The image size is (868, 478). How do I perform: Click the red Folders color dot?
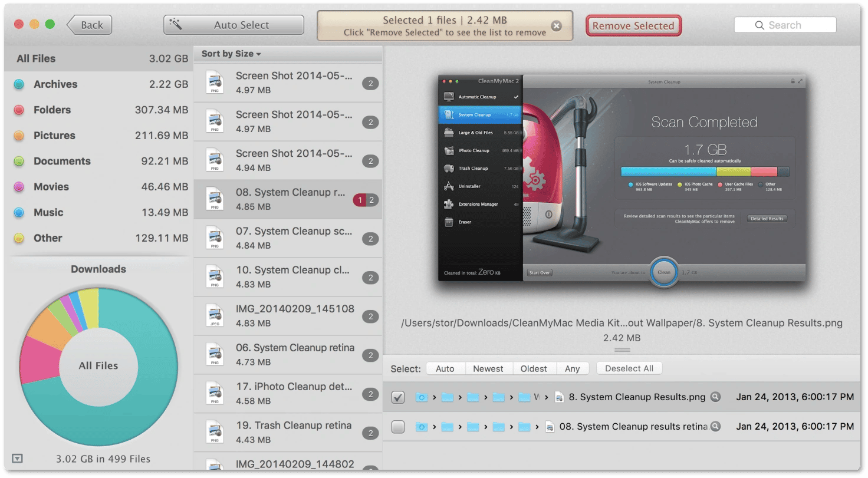19,110
